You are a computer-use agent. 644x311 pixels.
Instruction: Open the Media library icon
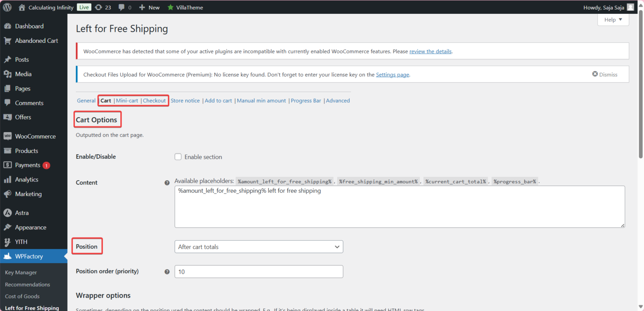[8, 74]
